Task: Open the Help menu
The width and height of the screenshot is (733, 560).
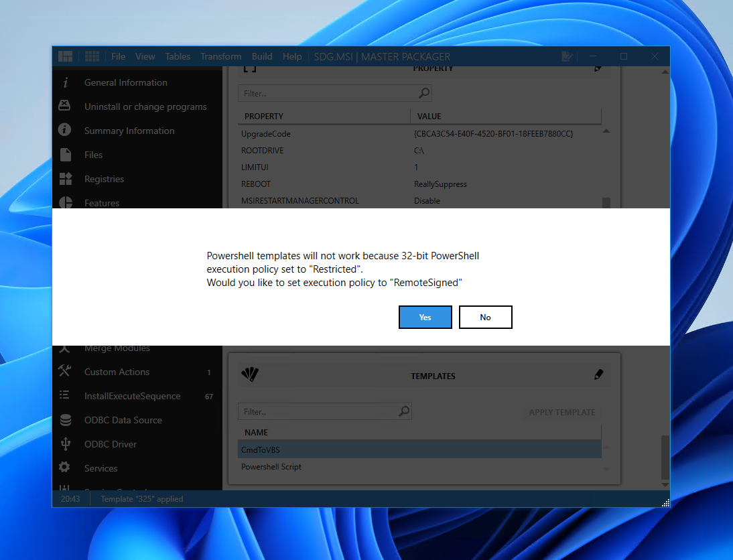Action: pyautogui.click(x=292, y=56)
